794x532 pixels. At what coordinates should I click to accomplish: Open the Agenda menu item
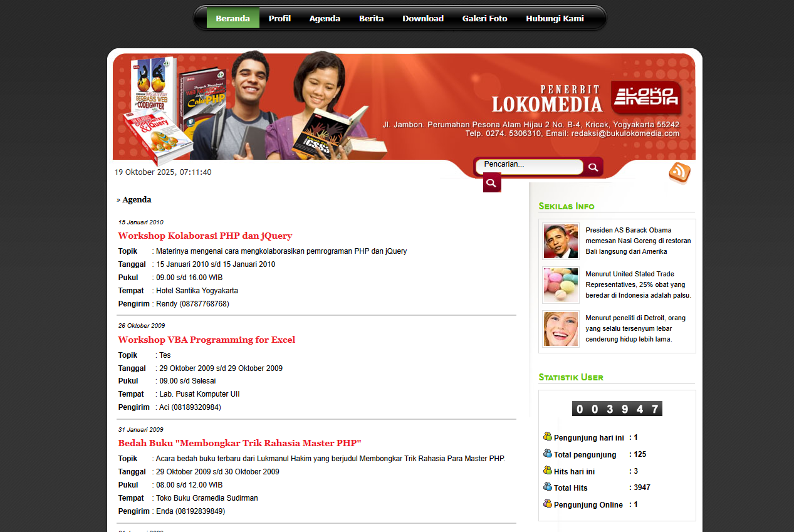[325, 18]
